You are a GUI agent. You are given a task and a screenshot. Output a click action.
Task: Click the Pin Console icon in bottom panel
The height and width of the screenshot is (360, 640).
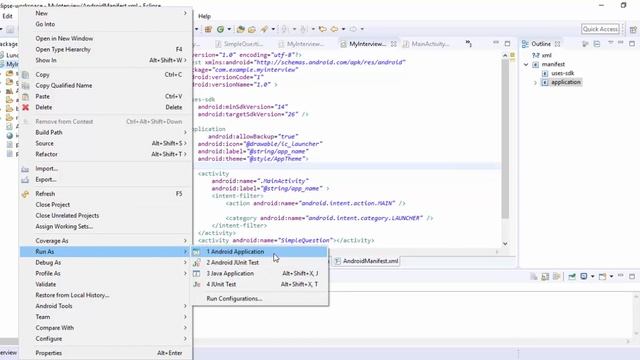click(572, 277)
